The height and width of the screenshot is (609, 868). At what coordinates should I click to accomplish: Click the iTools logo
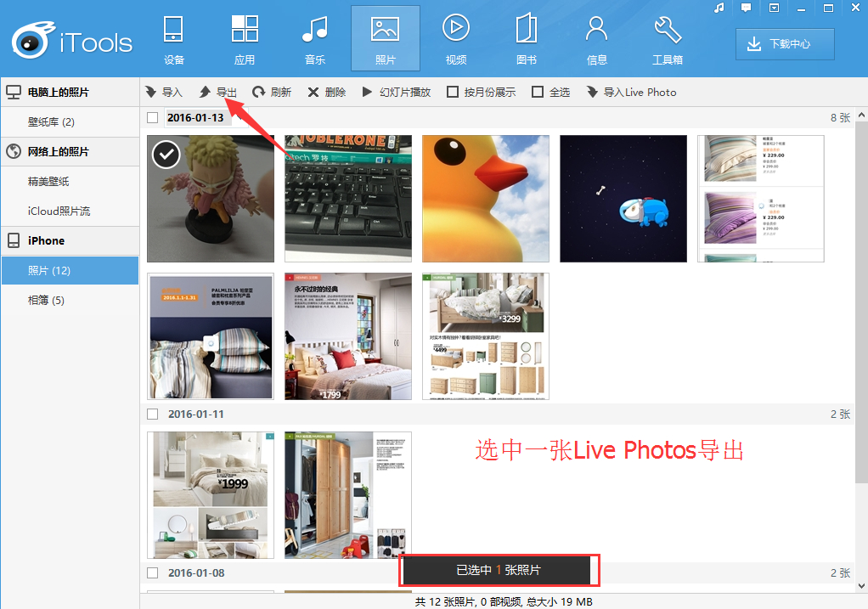point(72,40)
